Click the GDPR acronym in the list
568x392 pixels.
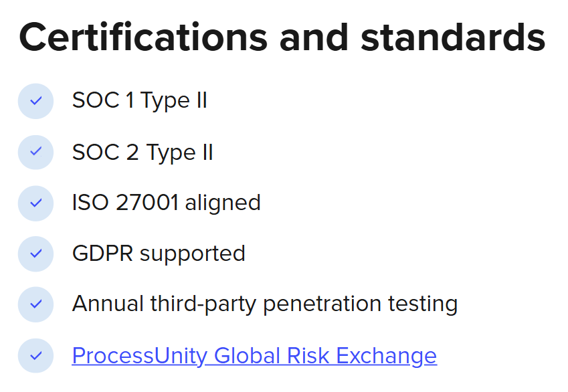coord(102,254)
